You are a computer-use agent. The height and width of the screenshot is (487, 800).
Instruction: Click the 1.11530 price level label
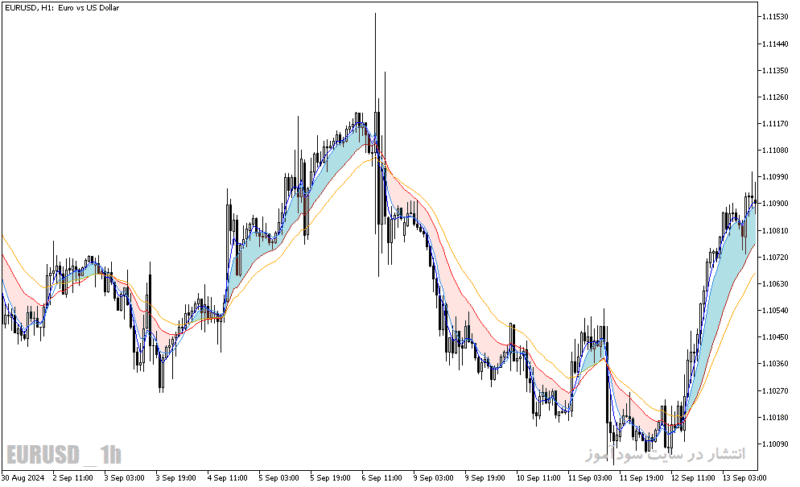click(775, 17)
